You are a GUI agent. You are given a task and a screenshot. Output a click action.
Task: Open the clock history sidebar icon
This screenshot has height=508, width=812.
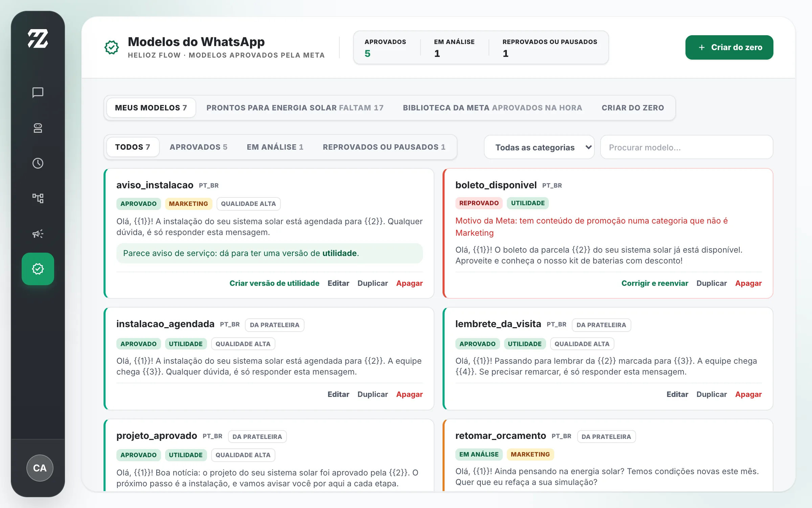38,163
